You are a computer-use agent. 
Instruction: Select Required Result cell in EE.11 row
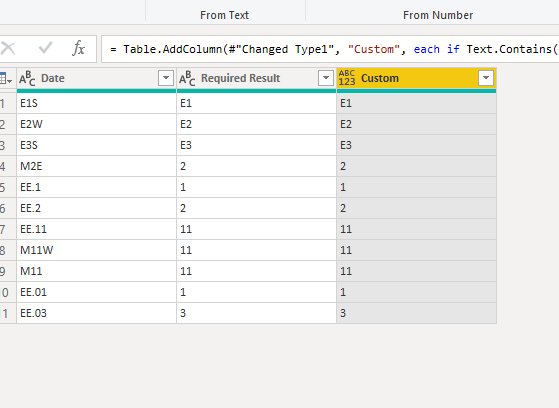click(256, 229)
